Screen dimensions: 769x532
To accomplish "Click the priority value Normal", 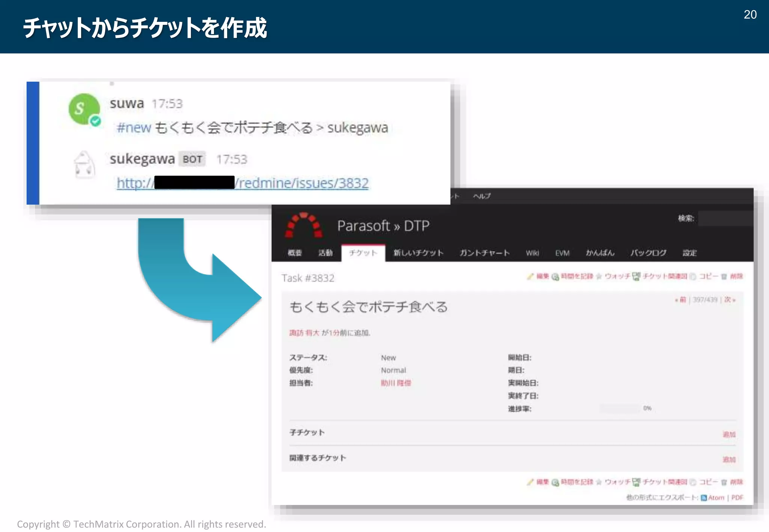I will click(x=393, y=370).
